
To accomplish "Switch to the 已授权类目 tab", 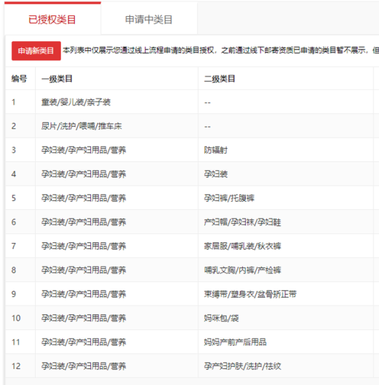I will pos(52,19).
